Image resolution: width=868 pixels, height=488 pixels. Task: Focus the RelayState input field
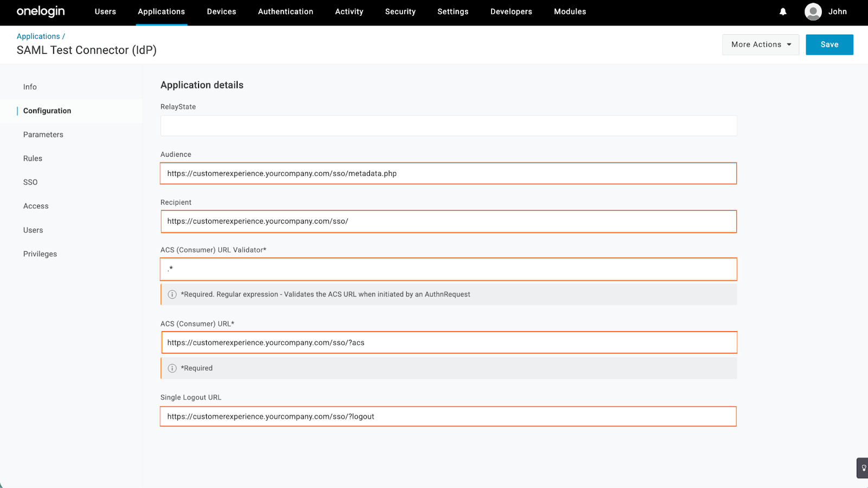[x=449, y=125]
